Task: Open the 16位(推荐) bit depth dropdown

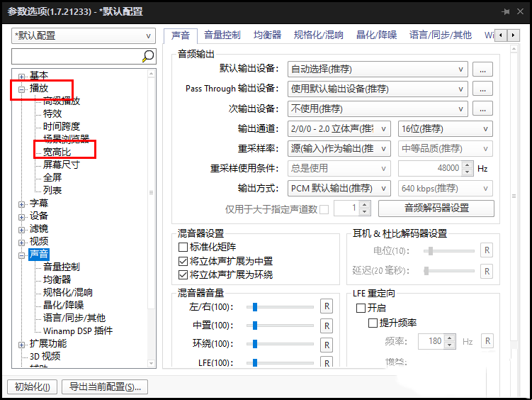Action: point(445,128)
